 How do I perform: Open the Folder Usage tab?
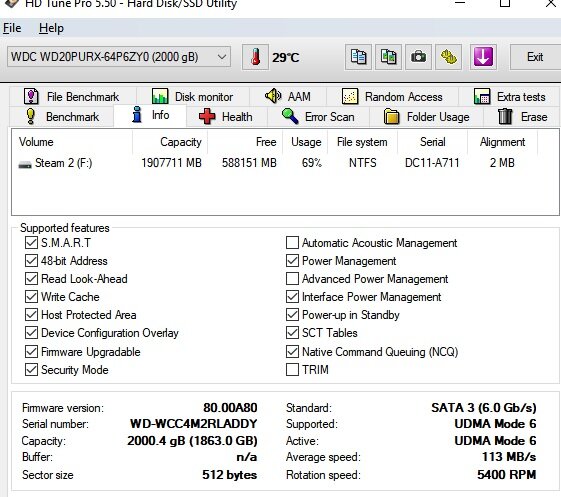pos(426,117)
